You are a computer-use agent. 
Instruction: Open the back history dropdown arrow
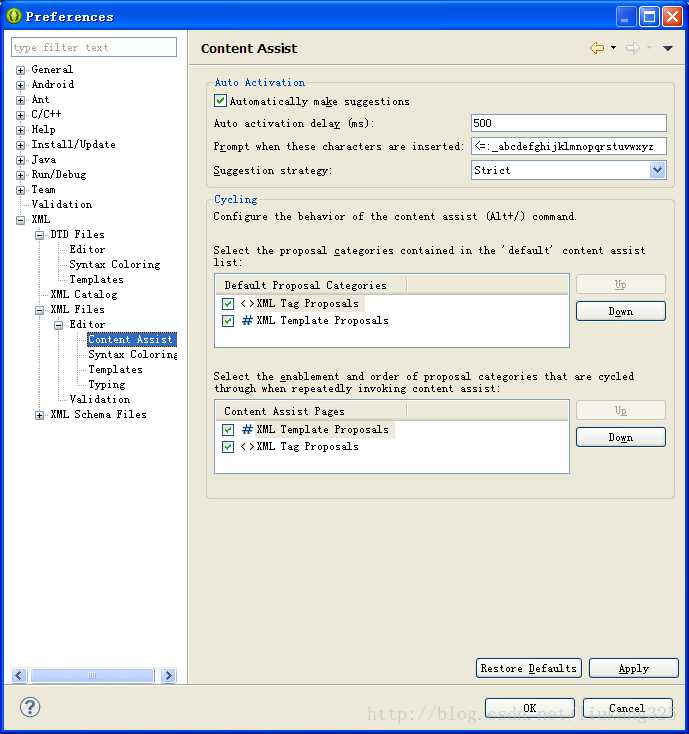[613, 48]
